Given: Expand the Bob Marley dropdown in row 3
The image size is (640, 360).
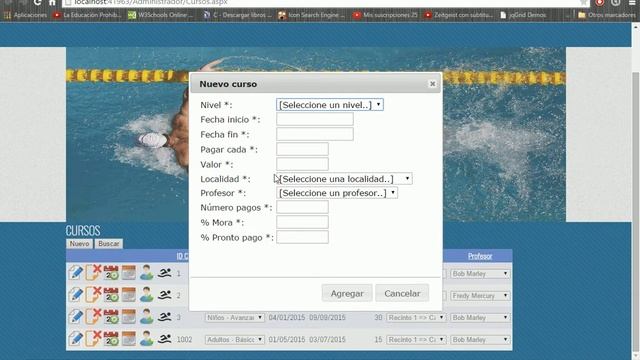Looking at the screenshot, I should [480, 318].
